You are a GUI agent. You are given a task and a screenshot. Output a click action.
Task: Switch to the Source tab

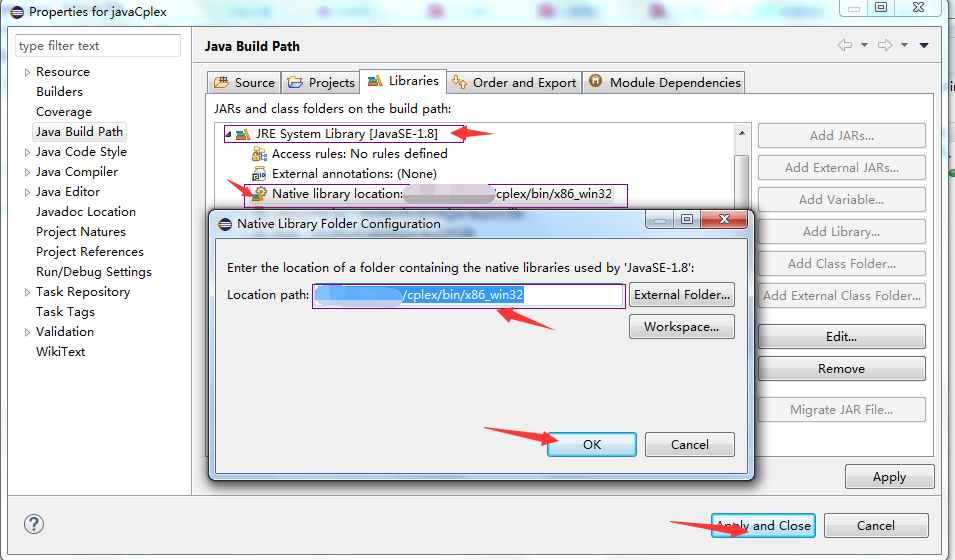[x=245, y=82]
